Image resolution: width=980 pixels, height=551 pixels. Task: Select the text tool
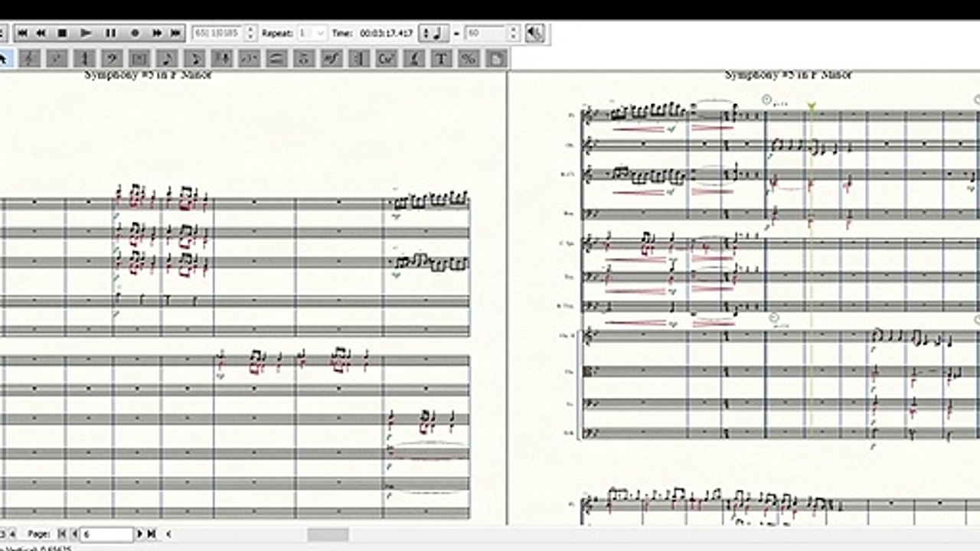click(442, 58)
